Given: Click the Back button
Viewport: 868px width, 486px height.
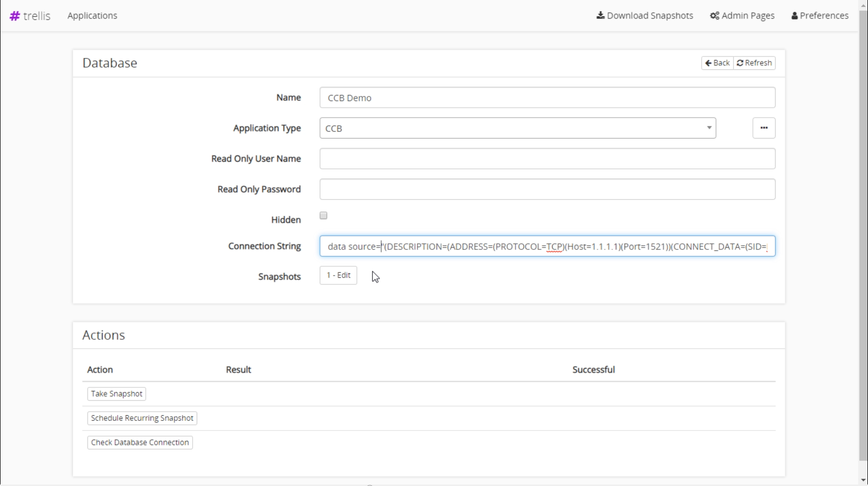Looking at the screenshot, I should 718,63.
